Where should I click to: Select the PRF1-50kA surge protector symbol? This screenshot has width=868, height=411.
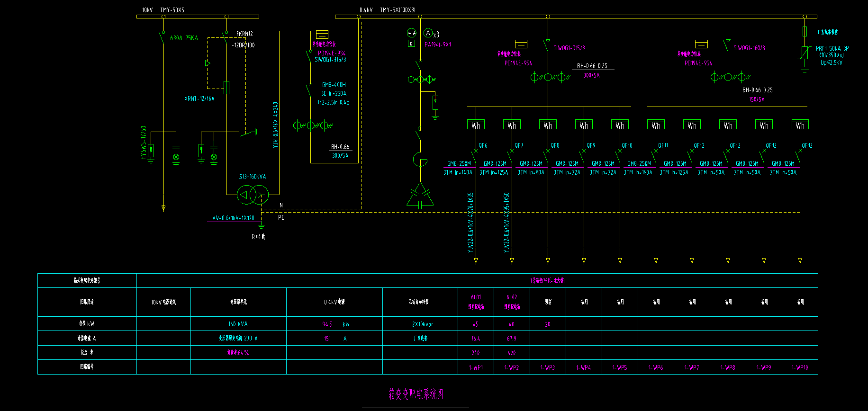click(805, 53)
